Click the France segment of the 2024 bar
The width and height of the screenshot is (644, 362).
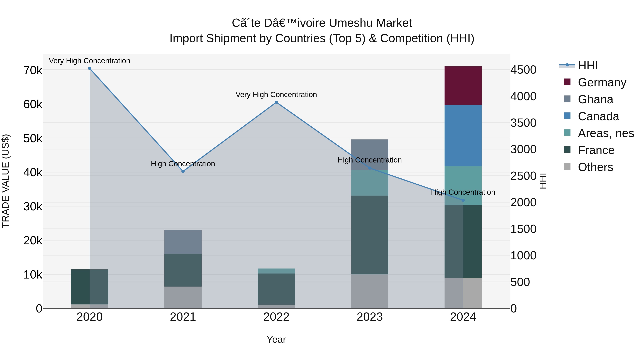pyautogui.click(x=463, y=241)
